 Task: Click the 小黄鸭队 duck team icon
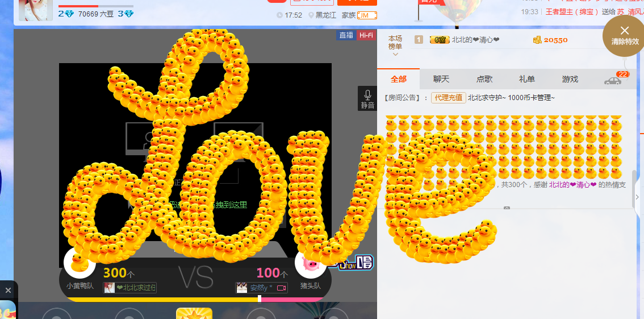[x=80, y=262]
